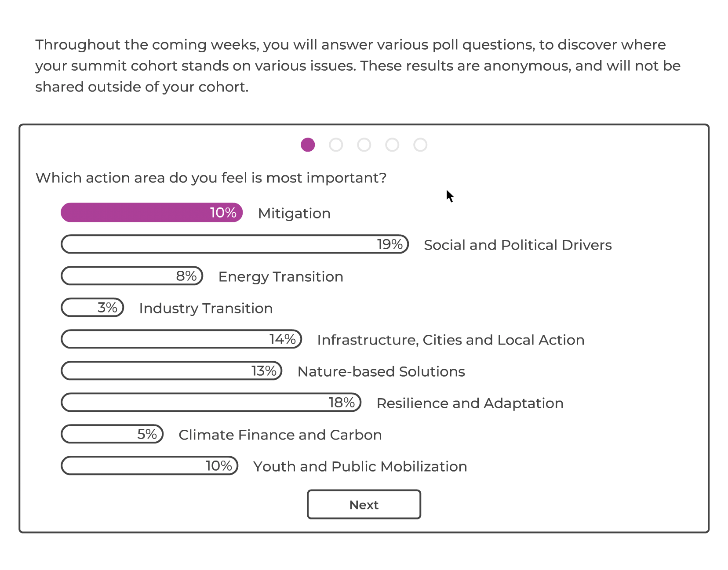Pick the Youth and Public Mobilization bar
728x570 pixels.
(x=149, y=466)
